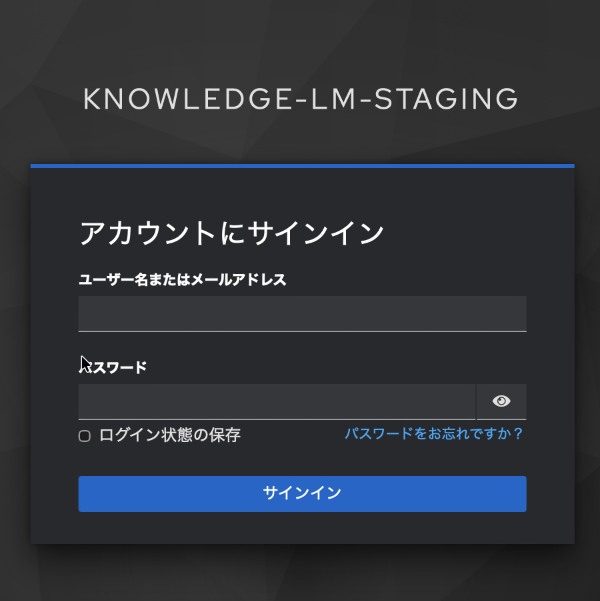Click the blue bar atop the sign-in card
Image resolution: width=600 pixels, height=601 pixels.
(302, 166)
